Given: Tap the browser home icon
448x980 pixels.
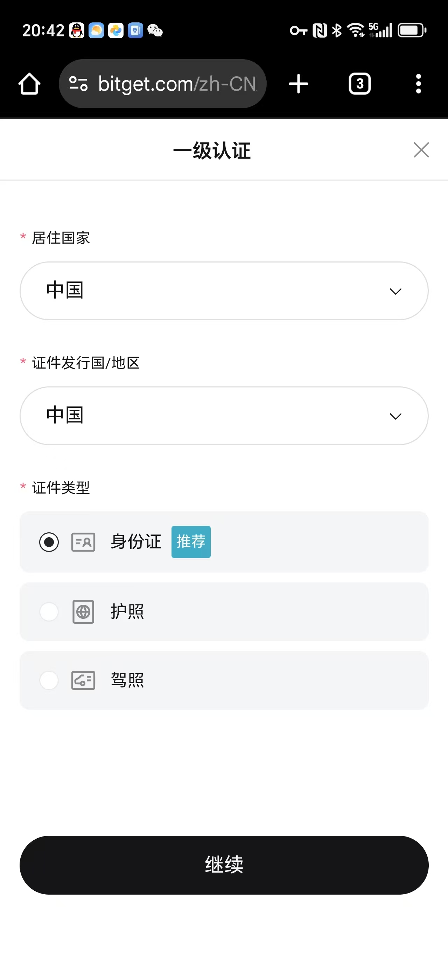Looking at the screenshot, I should point(29,84).
